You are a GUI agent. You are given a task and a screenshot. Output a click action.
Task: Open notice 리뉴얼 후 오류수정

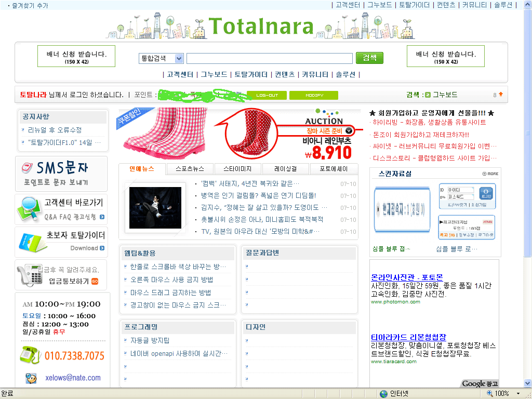(55, 130)
